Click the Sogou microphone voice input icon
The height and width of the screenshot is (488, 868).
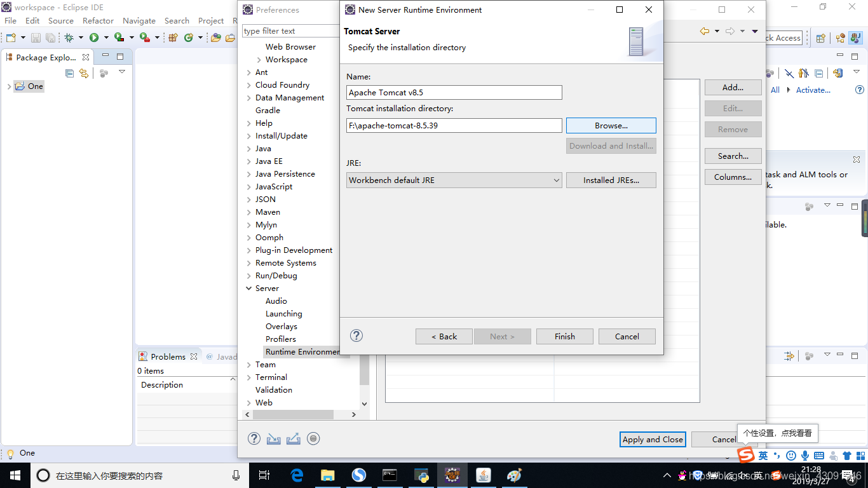[x=805, y=455]
